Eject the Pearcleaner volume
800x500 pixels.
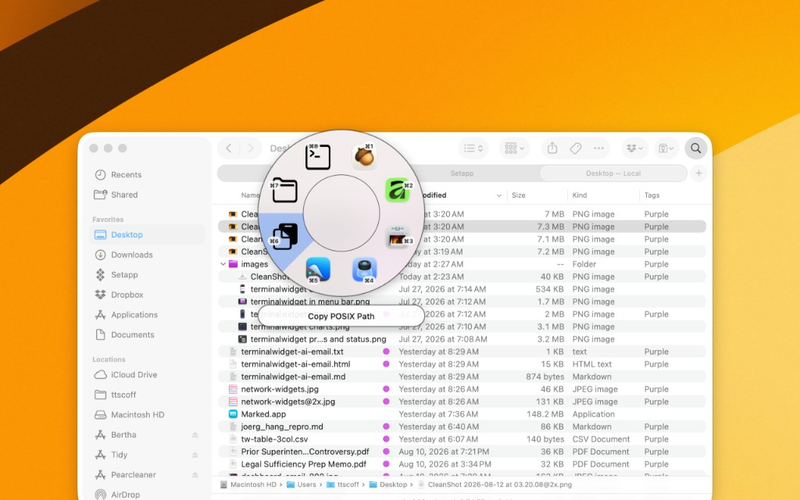point(195,474)
